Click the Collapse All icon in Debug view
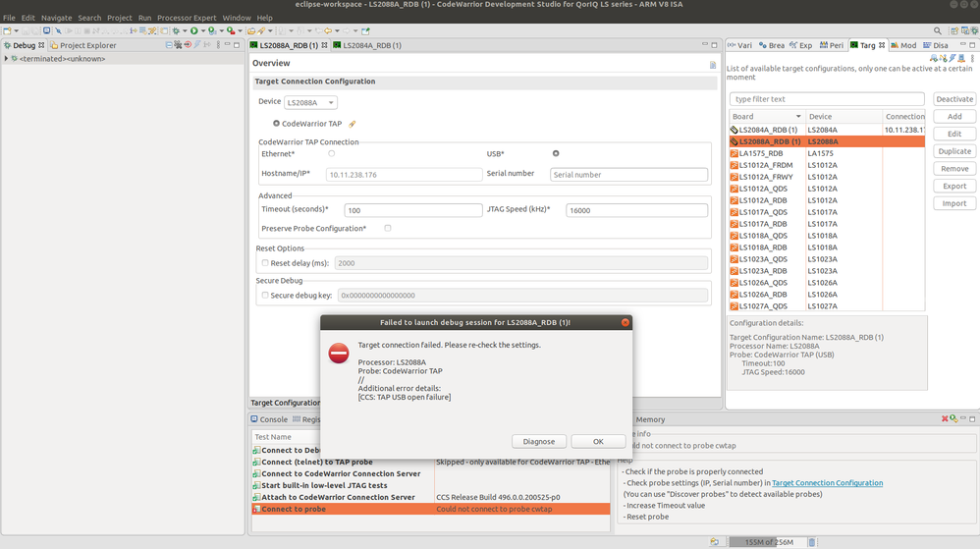980x549 pixels. coord(169,45)
